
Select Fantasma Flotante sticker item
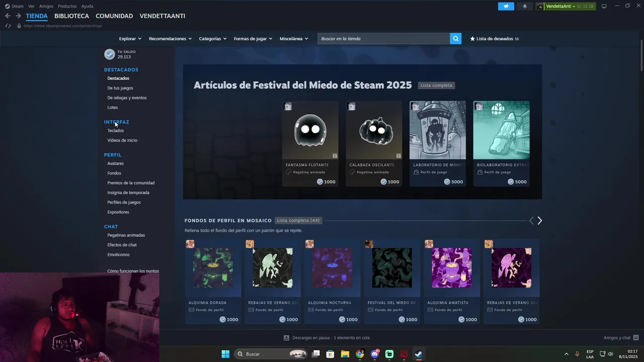click(310, 144)
